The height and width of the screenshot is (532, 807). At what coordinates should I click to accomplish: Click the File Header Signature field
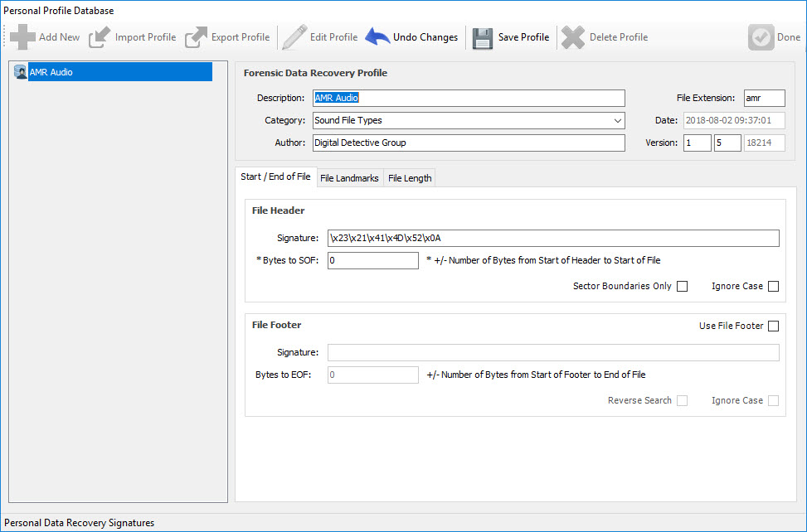[553, 238]
